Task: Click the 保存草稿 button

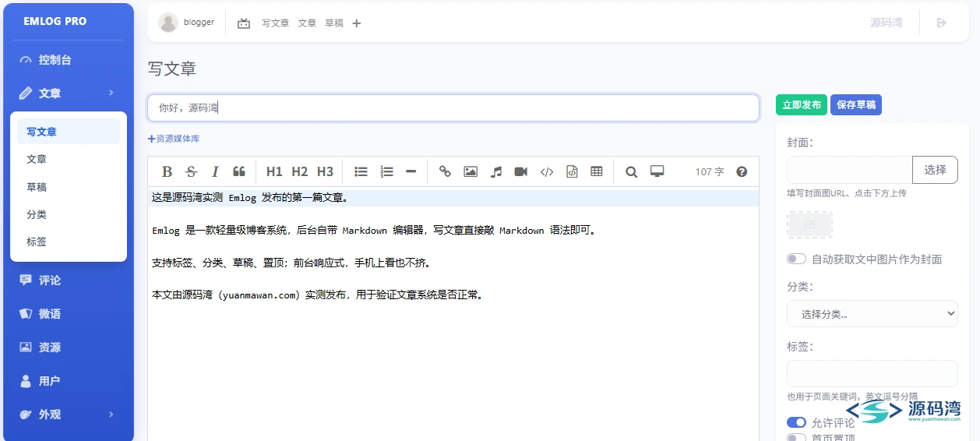Action: (856, 104)
